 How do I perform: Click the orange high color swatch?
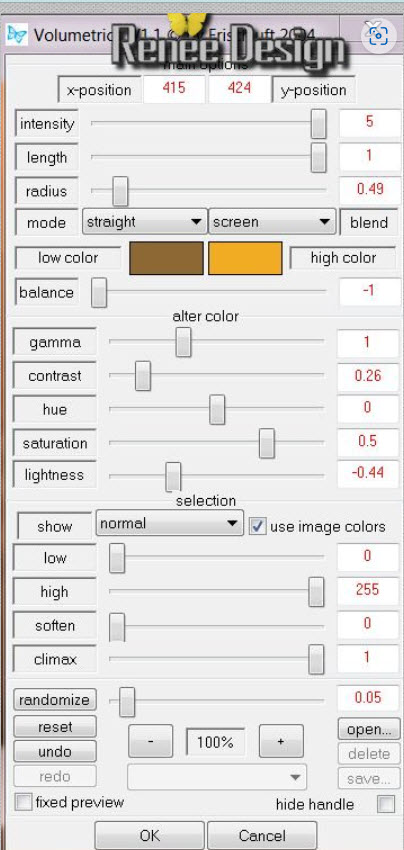(x=245, y=259)
